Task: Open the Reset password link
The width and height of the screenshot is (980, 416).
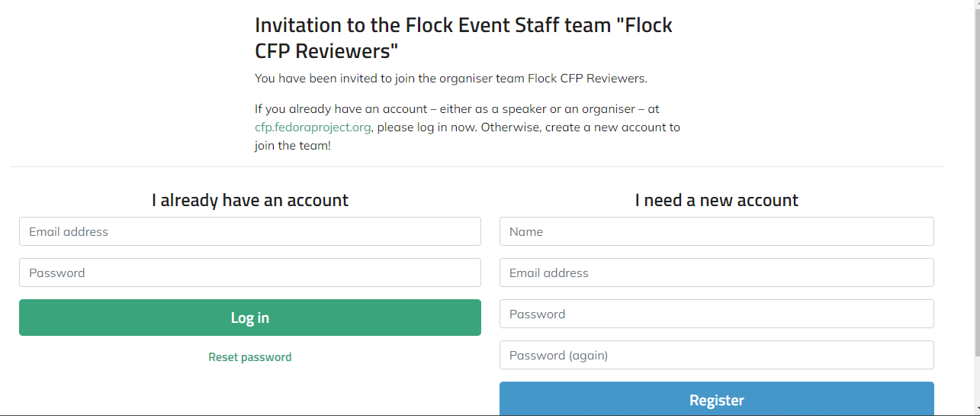Action: tap(250, 357)
